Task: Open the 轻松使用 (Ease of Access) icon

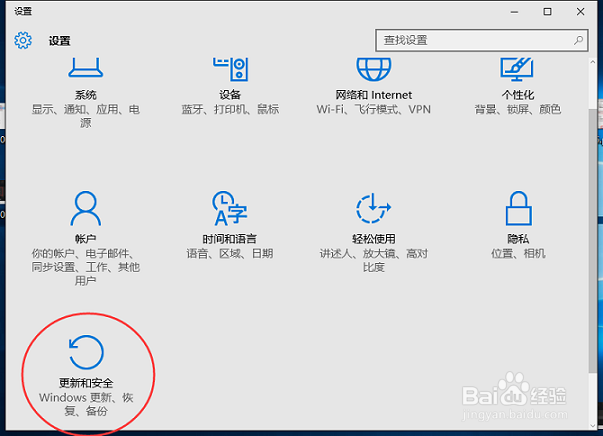Action: coord(373,208)
